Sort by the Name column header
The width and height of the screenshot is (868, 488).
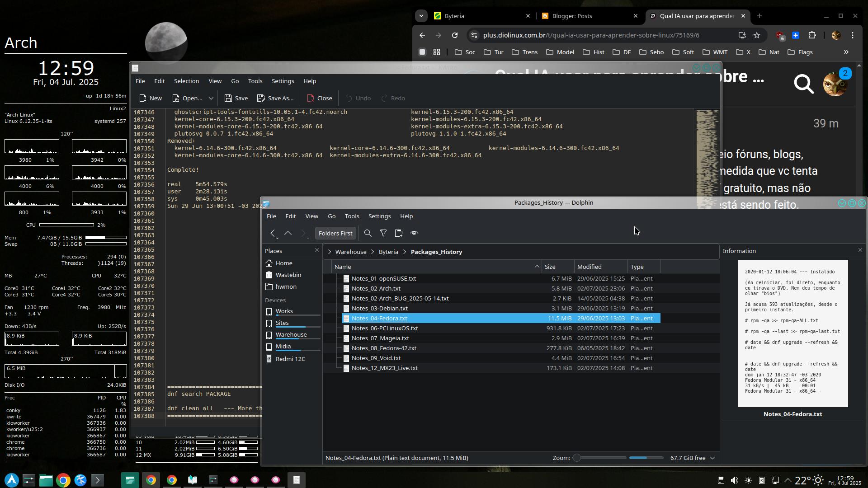437,267
